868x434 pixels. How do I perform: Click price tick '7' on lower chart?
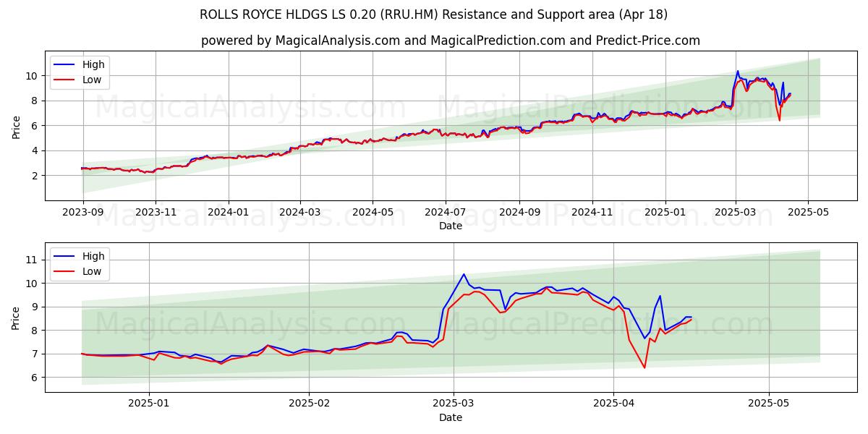[35, 354]
